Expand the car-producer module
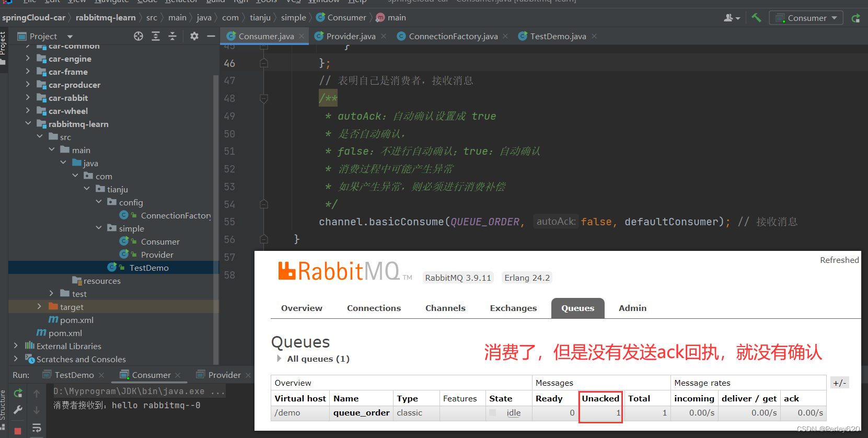868x438 pixels. pos(28,85)
